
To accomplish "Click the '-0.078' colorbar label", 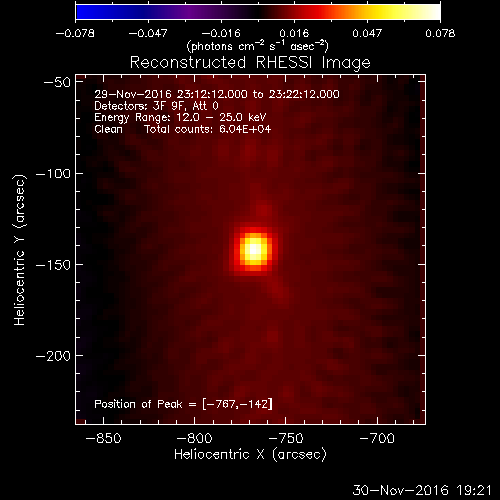I will [75, 33].
